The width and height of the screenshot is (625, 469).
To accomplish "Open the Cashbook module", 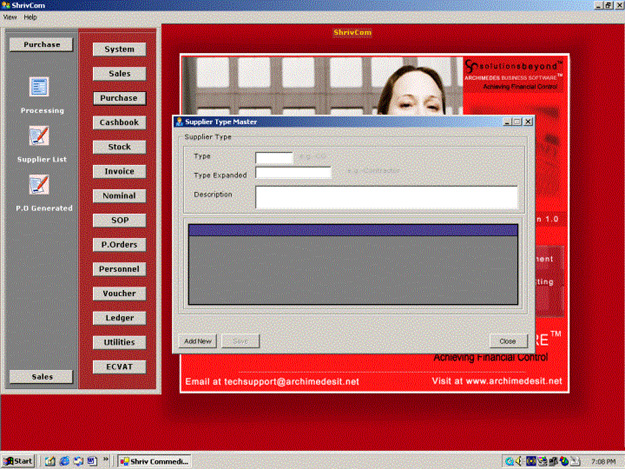I will [x=119, y=122].
